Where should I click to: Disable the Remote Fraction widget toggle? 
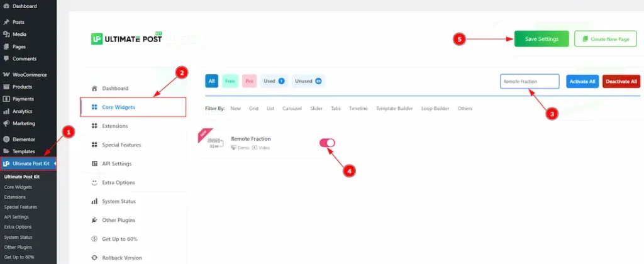(x=328, y=143)
